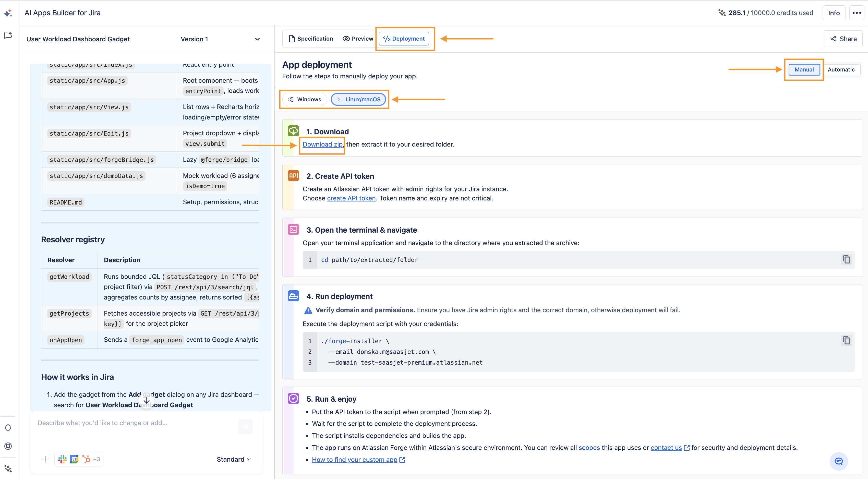Click the --domain test-saasjet-premium.atlassian.net line
868x479 pixels.
405,362
